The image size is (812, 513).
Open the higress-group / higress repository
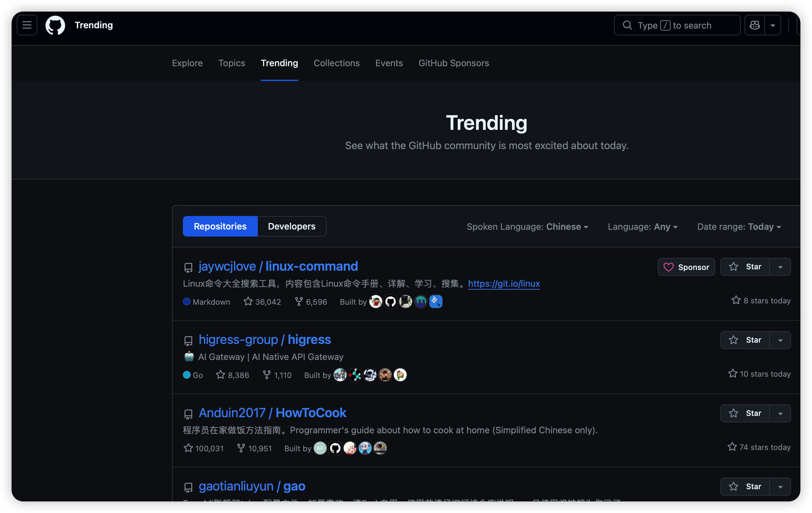click(265, 339)
